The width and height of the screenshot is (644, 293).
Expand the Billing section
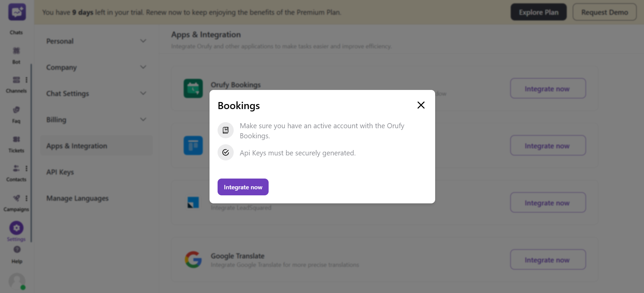(x=96, y=119)
